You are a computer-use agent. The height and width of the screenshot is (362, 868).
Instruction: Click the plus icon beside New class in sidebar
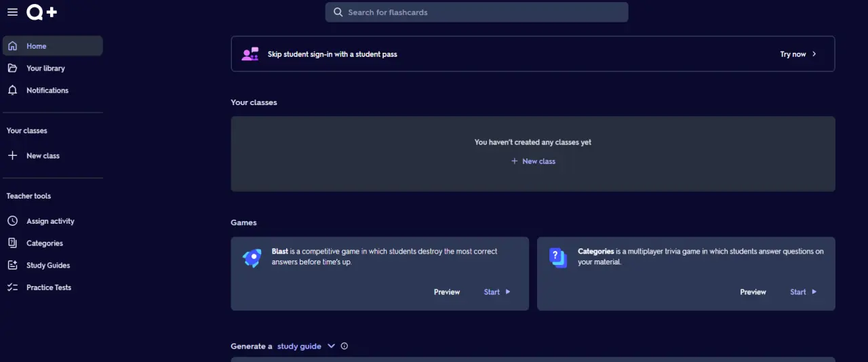(x=12, y=156)
